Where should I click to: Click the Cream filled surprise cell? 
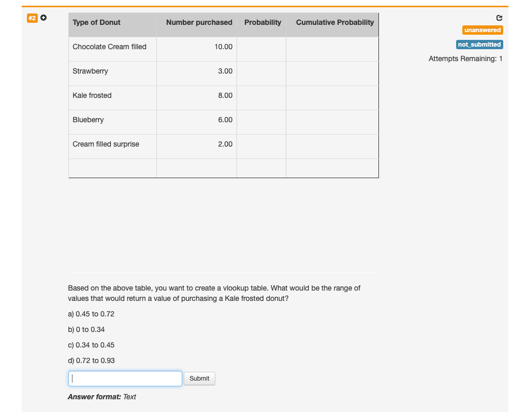[x=105, y=144]
